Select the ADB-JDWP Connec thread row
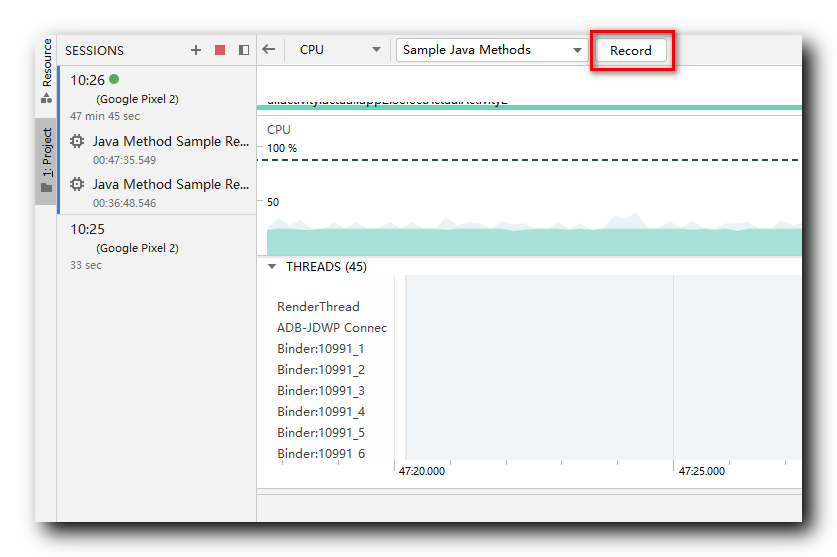 tap(332, 327)
